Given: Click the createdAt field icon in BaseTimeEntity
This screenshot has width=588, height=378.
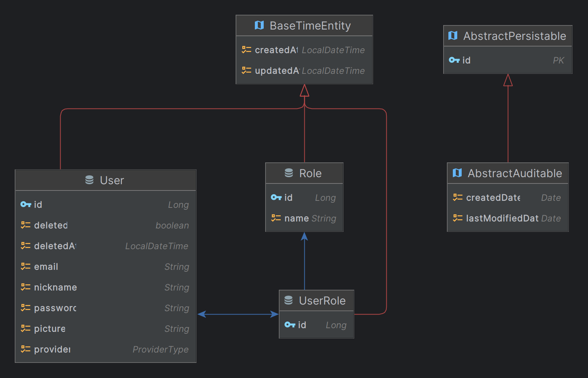Looking at the screenshot, I should pos(246,49).
